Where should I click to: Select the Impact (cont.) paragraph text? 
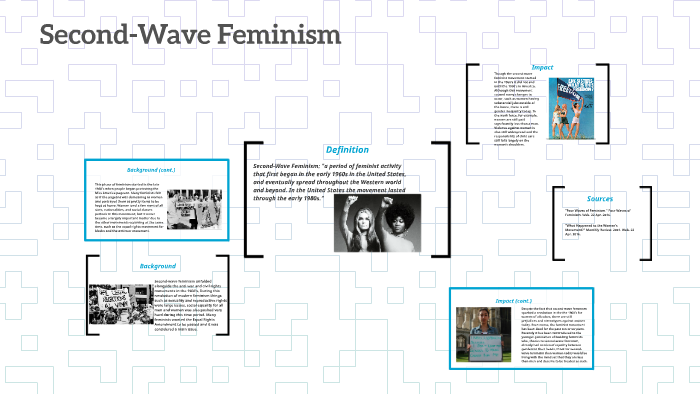click(x=554, y=335)
